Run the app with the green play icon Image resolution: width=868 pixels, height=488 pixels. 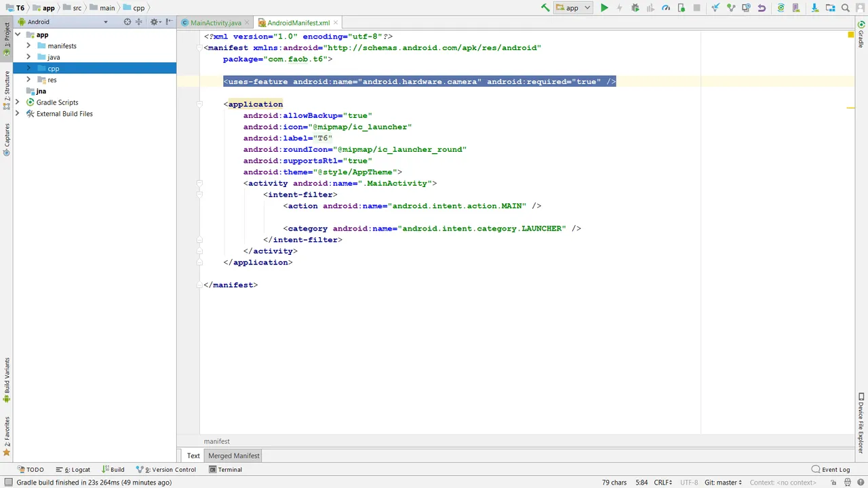point(604,8)
